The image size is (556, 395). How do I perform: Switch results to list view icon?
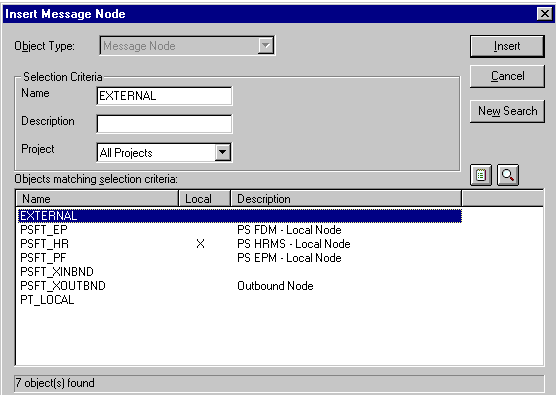point(481,175)
